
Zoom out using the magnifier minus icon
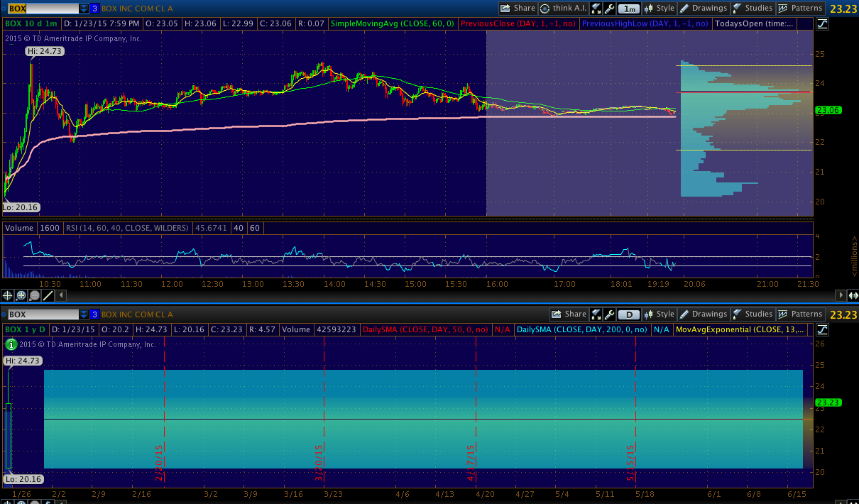pos(34,295)
